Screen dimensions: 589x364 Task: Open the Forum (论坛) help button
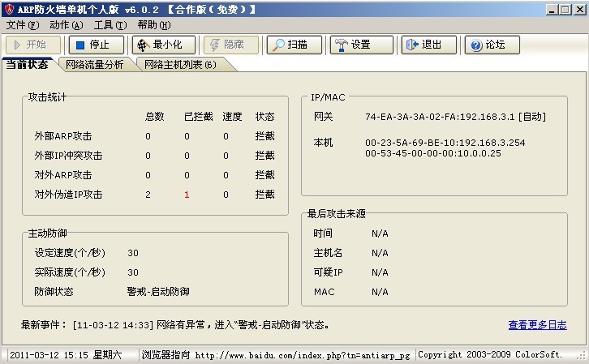pos(492,45)
